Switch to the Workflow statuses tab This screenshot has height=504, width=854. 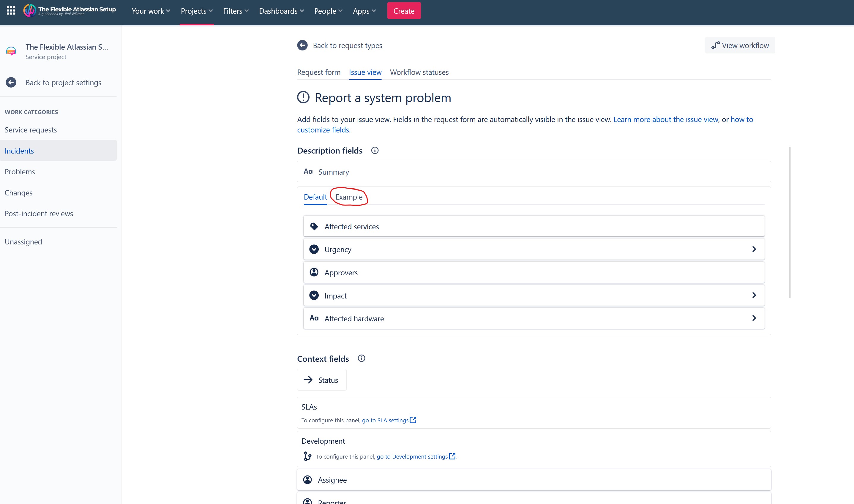(x=419, y=72)
